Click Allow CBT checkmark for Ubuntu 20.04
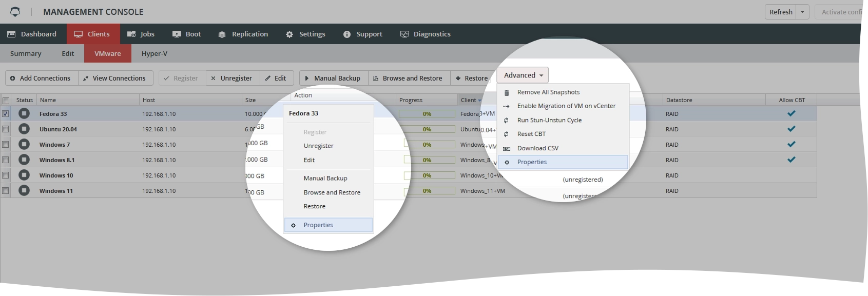Viewport: 868px width, 296px height. (x=792, y=129)
